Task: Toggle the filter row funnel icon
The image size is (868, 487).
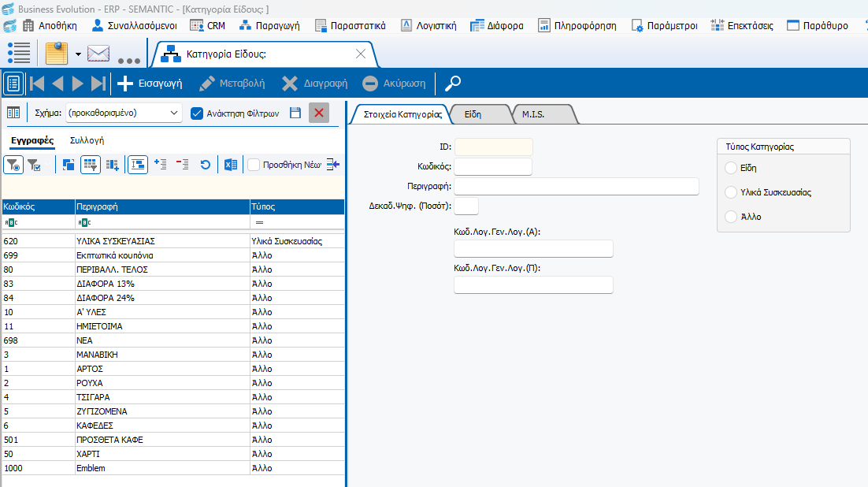Action: tap(13, 165)
